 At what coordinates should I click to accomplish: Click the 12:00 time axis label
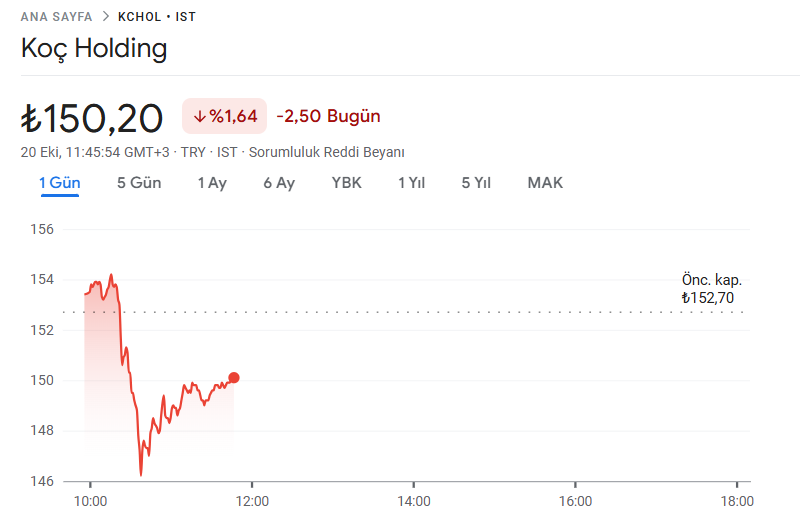tap(252, 501)
